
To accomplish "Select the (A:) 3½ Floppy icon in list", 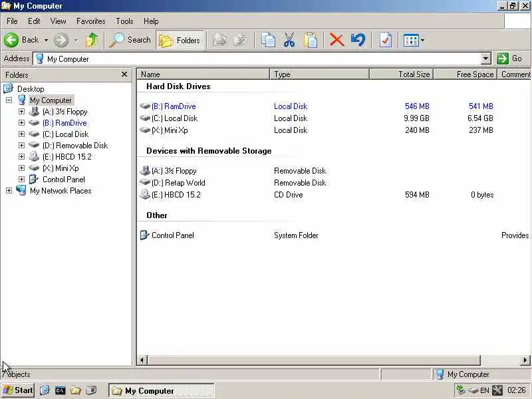I will [x=145, y=170].
